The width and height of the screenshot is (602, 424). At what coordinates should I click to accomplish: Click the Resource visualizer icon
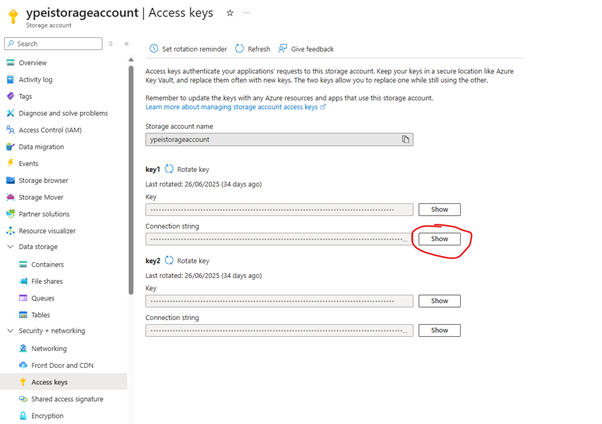10,230
